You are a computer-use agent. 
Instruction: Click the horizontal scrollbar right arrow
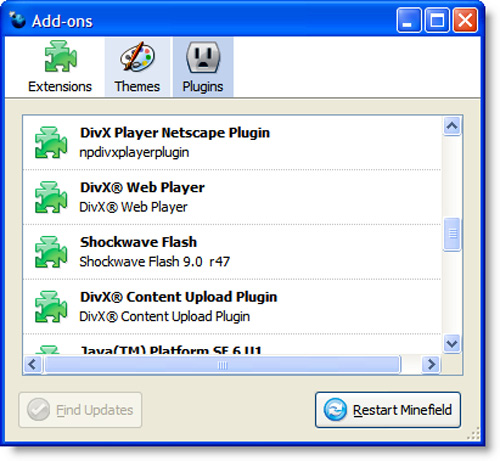point(431,364)
